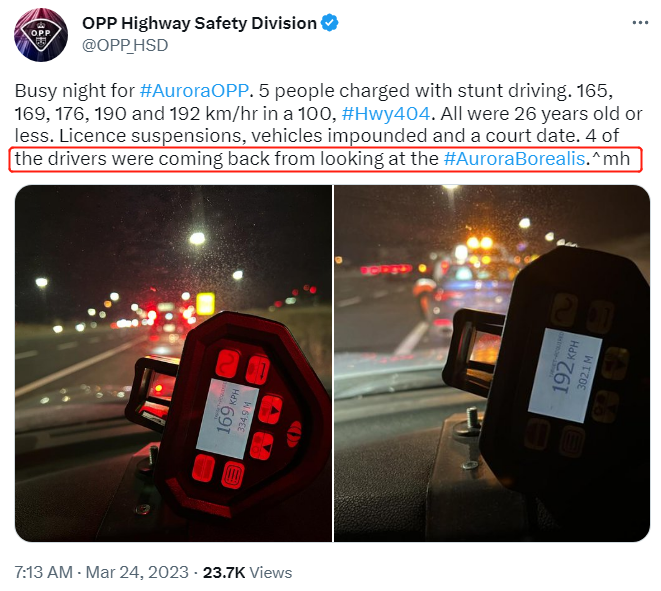Click the red menu-lines button on left radar
This screenshot has width=661, height=591.
(233, 475)
